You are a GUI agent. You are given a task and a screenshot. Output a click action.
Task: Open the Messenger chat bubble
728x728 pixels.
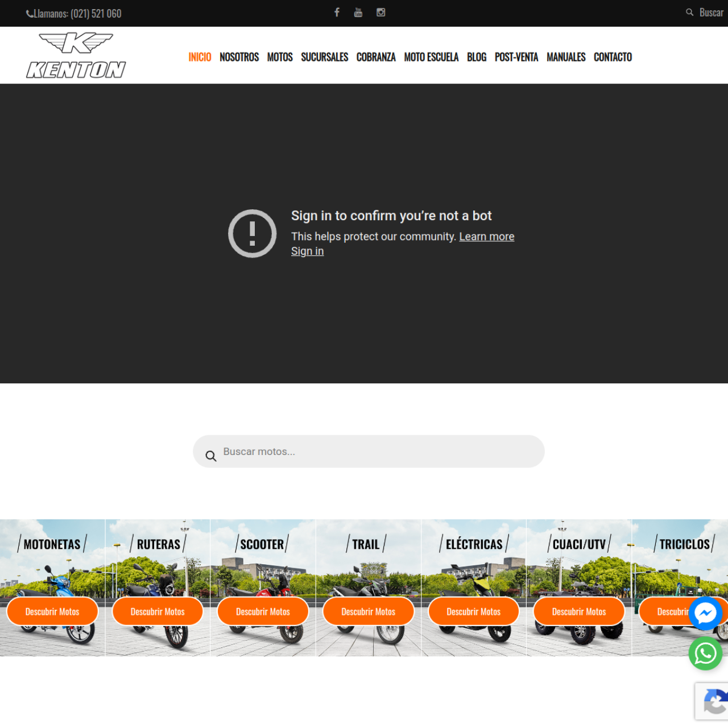pos(705,613)
